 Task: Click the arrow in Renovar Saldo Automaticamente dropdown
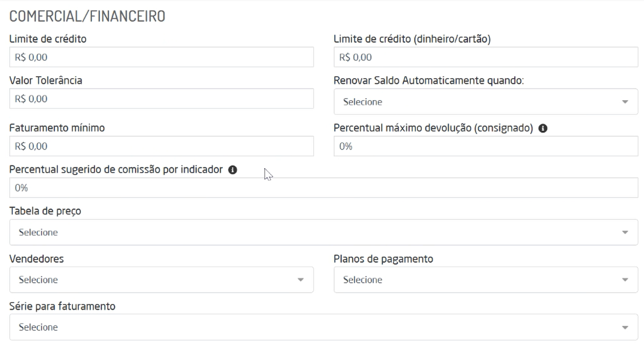624,102
